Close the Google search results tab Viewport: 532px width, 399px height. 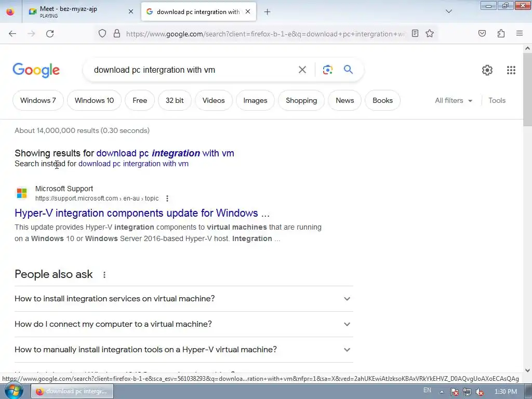248,12
